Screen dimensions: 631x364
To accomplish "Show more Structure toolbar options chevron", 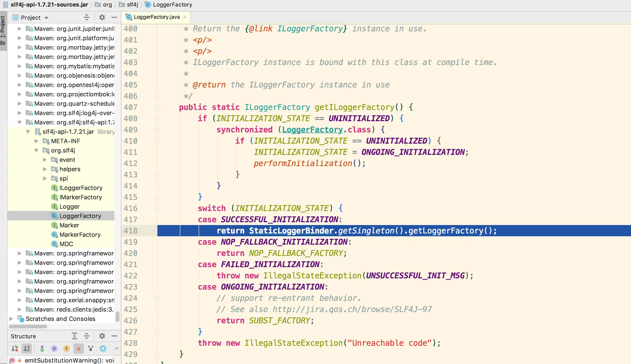I will pos(116,348).
